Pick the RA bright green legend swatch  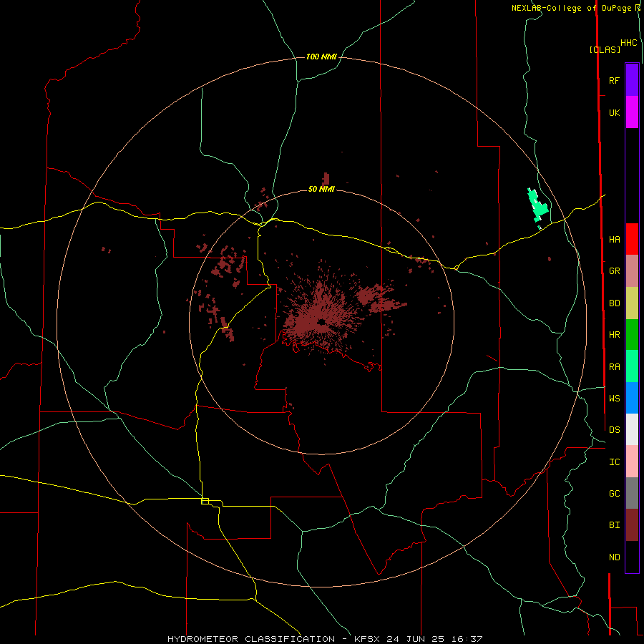[x=632, y=366]
